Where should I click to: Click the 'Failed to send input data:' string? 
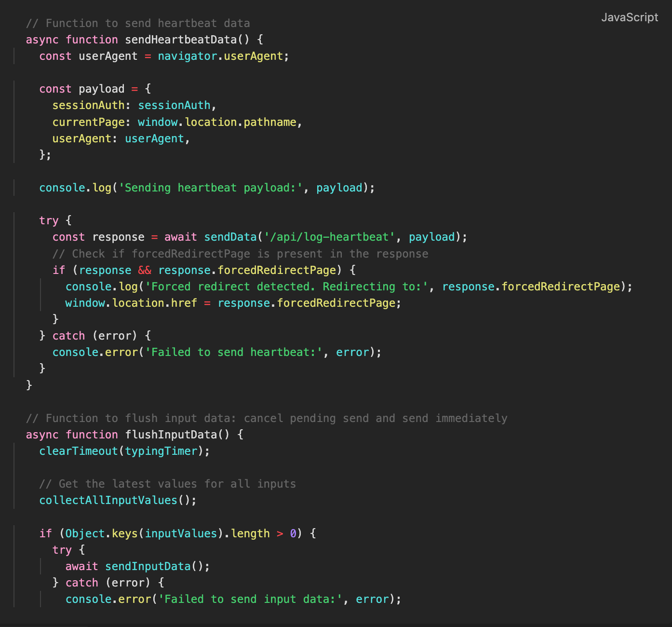pyautogui.click(x=251, y=599)
